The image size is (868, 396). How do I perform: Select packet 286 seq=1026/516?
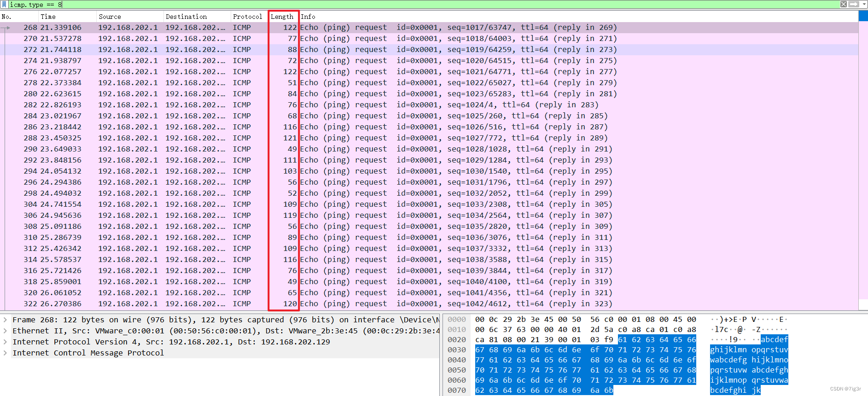(x=429, y=127)
